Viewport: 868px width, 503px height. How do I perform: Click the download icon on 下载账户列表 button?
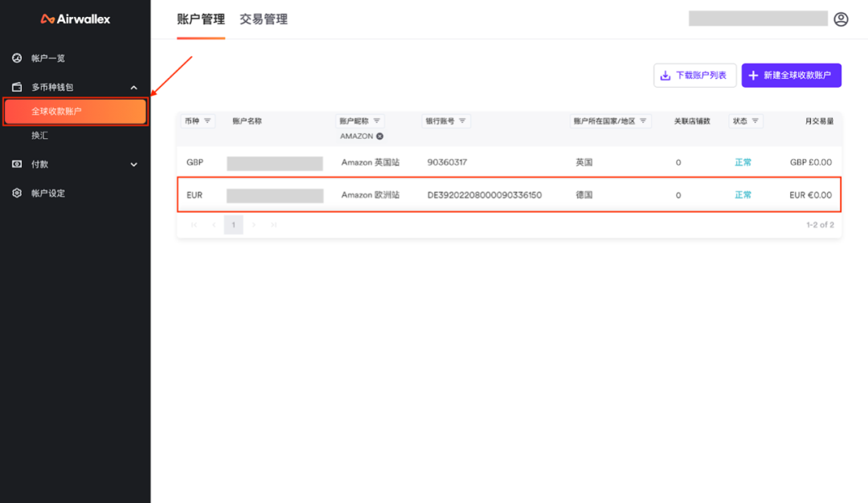665,75
